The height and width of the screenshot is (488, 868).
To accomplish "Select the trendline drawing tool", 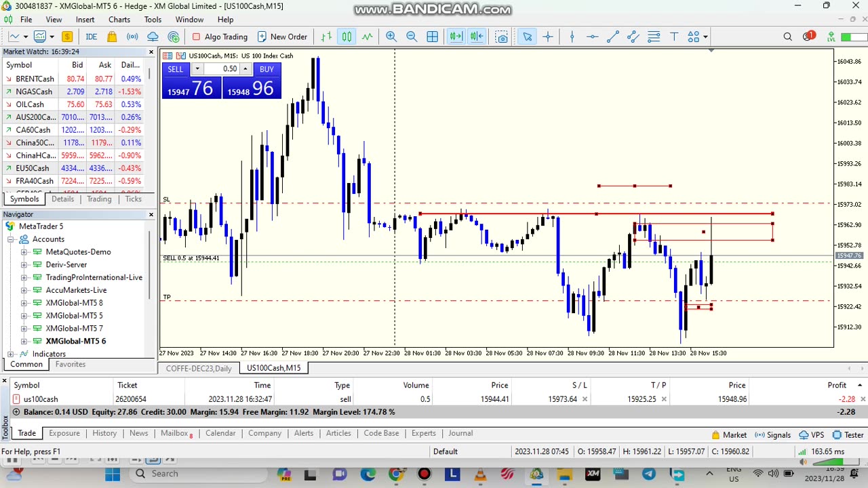I will [612, 37].
